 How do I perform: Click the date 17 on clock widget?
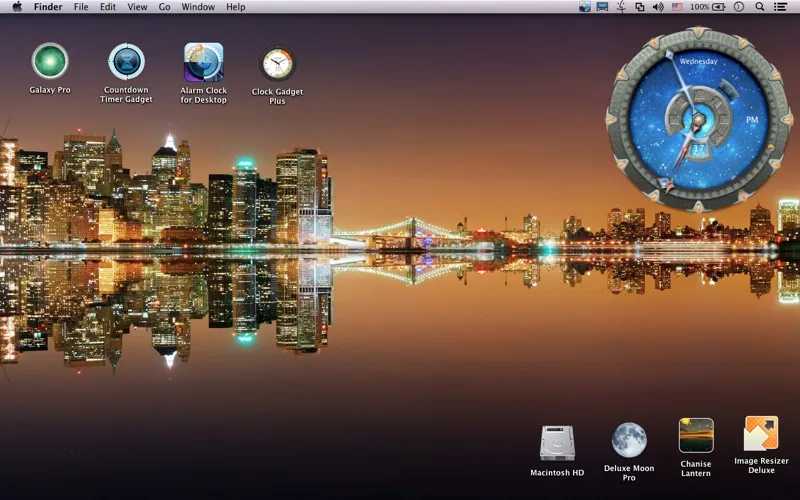[699, 148]
